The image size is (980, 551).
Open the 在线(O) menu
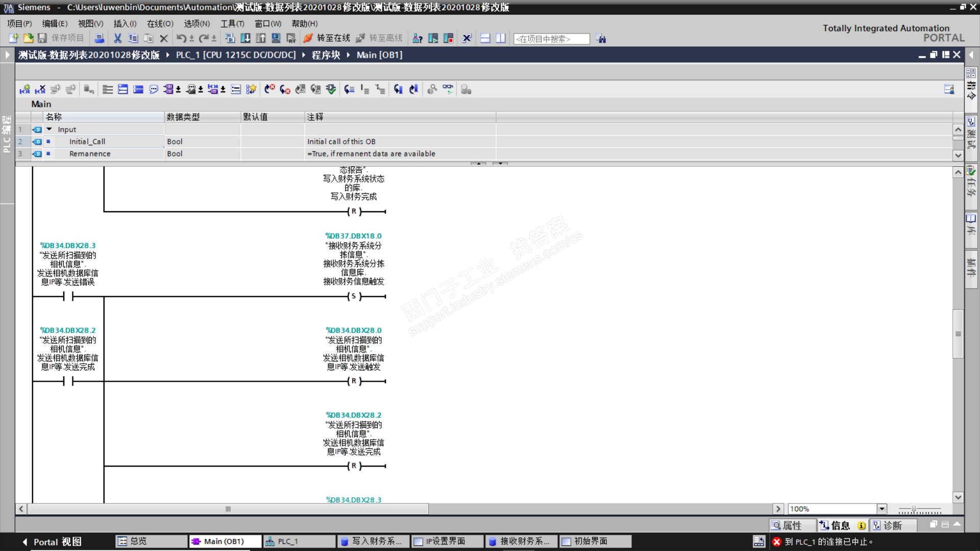coord(160,23)
